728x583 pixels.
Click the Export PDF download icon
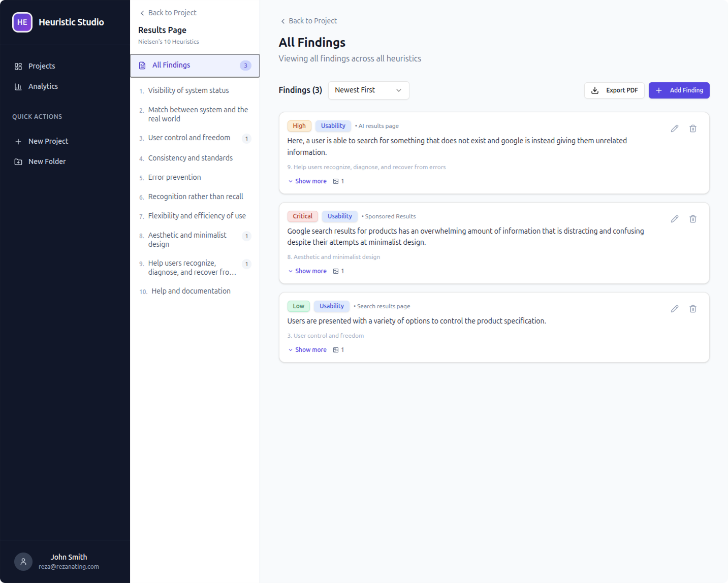(x=594, y=90)
